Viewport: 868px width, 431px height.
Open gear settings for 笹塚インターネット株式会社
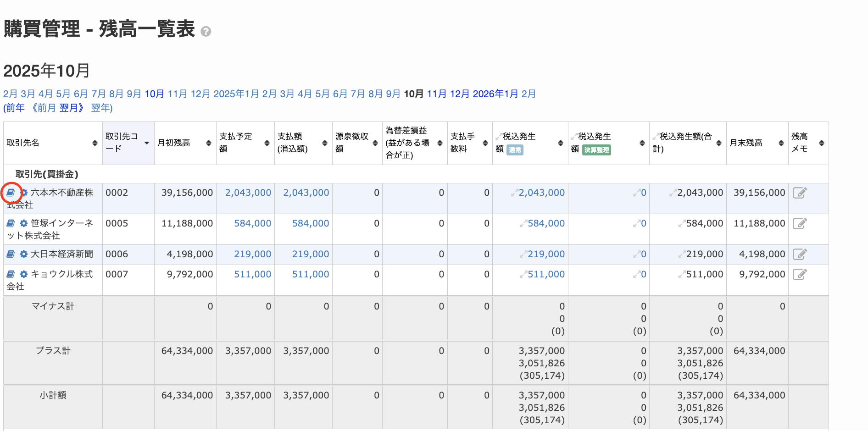24,223
